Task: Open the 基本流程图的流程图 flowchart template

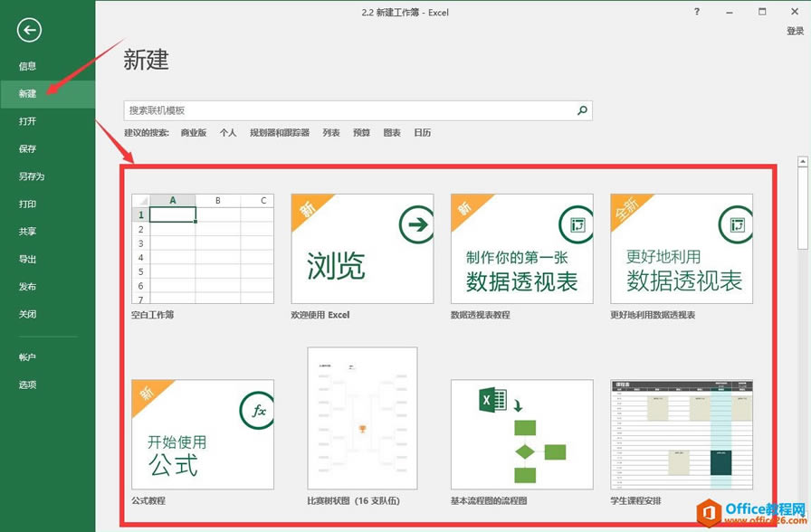Action: coord(521,433)
